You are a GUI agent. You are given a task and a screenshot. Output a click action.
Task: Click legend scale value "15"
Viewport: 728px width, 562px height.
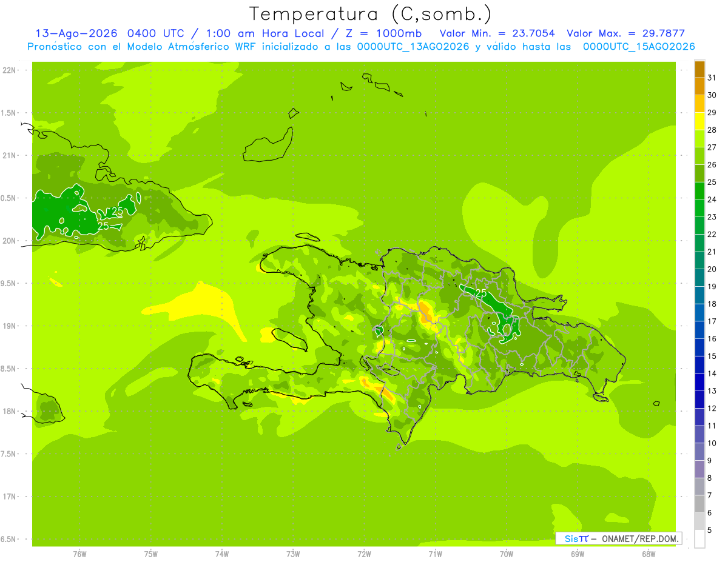pyautogui.click(x=712, y=356)
